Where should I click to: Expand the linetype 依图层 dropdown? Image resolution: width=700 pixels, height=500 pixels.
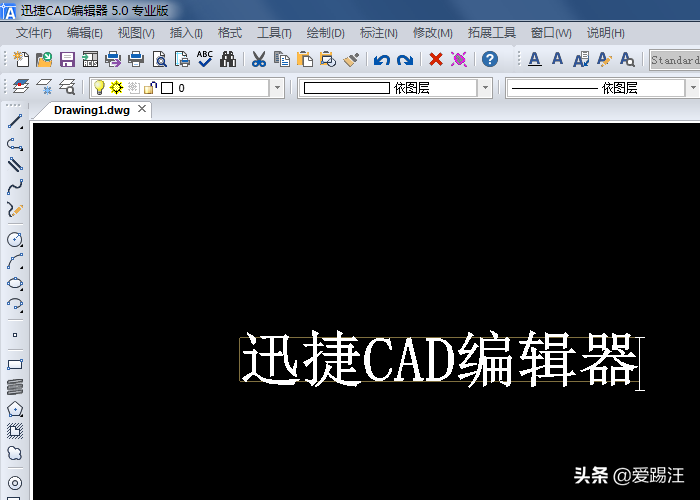click(692, 88)
